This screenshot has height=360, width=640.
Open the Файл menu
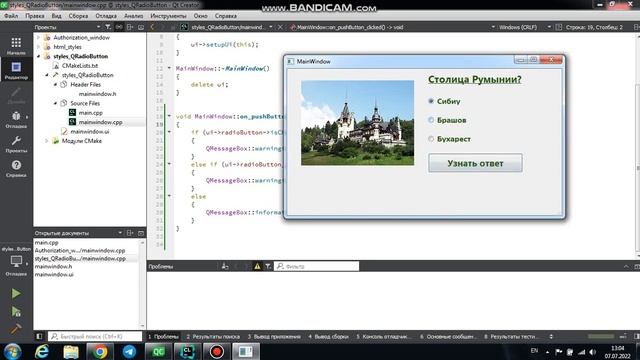click(x=11, y=16)
